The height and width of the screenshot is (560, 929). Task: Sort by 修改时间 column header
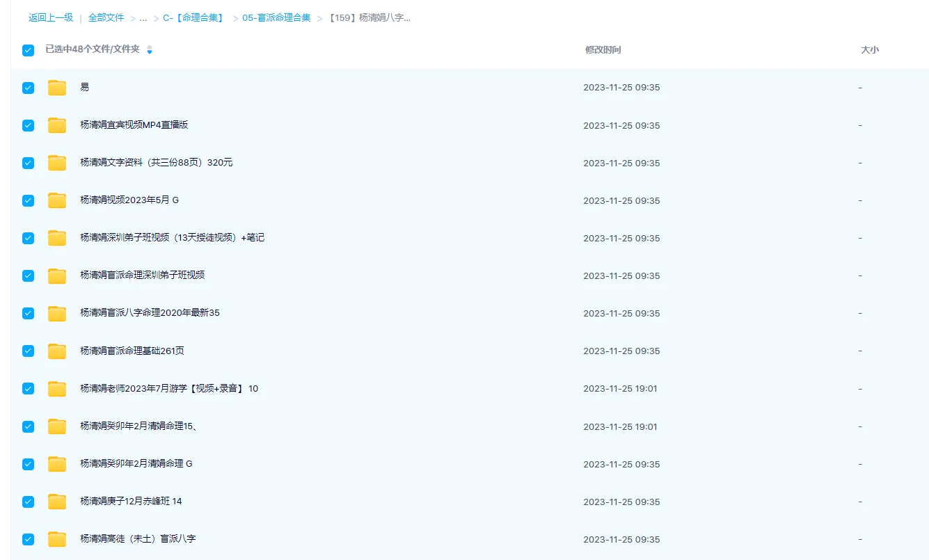click(x=603, y=50)
